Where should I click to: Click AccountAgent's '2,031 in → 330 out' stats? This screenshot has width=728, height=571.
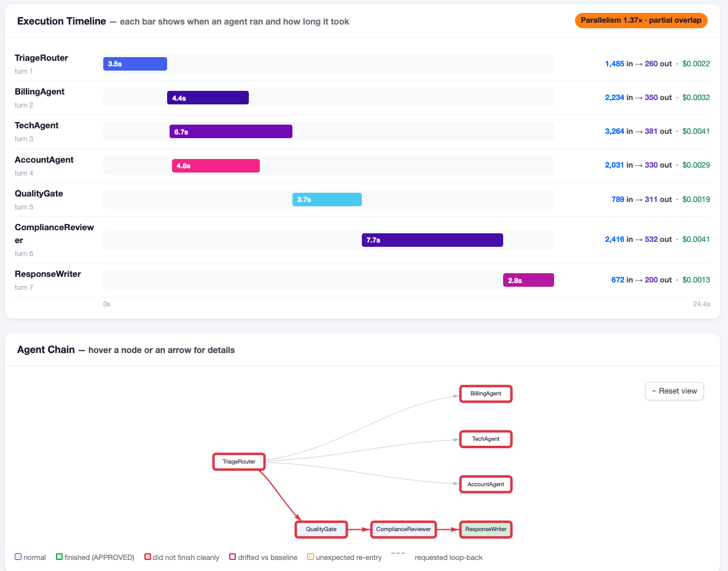click(x=638, y=166)
